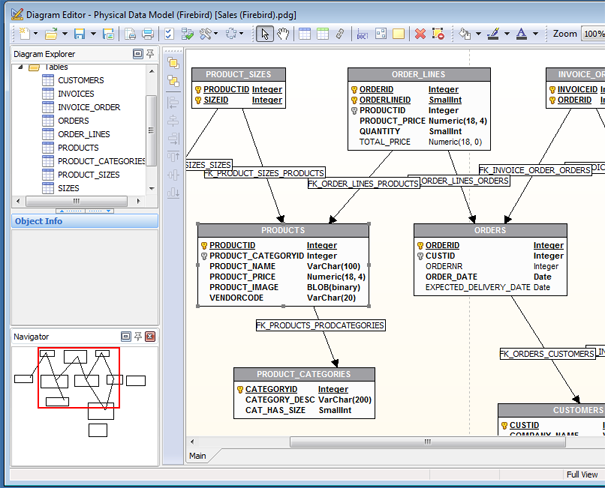Toggle the Navigator panel pin
The width and height of the screenshot is (605, 488).
pyautogui.click(x=137, y=337)
